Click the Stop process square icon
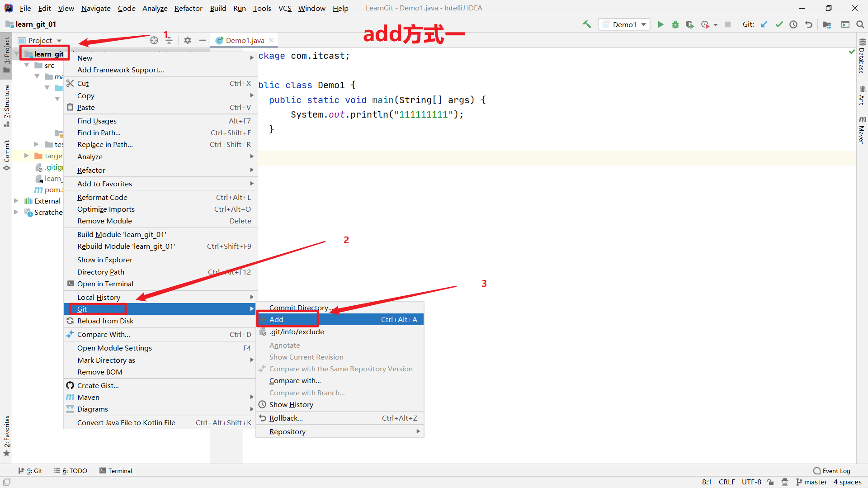The image size is (868, 488). (x=728, y=24)
